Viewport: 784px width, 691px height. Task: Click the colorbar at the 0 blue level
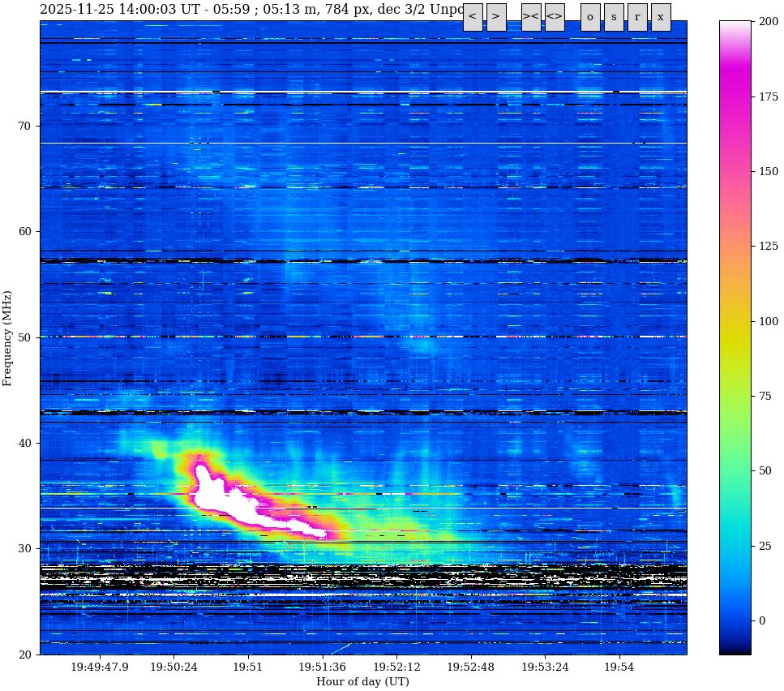coord(735,620)
